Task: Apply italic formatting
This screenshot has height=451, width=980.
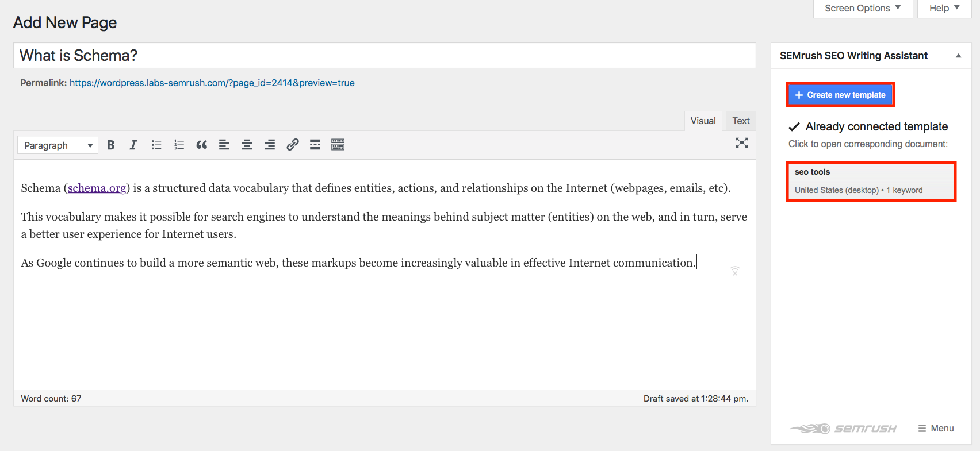Action: click(133, 145)
